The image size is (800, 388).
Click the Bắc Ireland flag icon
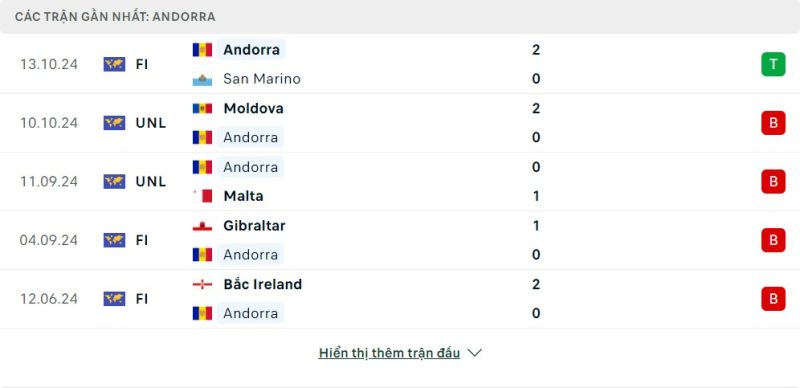202,284
